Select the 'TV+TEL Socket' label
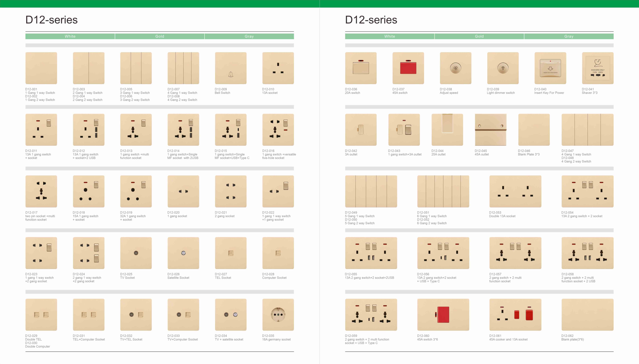639x364 pixels. click(131, 339)
